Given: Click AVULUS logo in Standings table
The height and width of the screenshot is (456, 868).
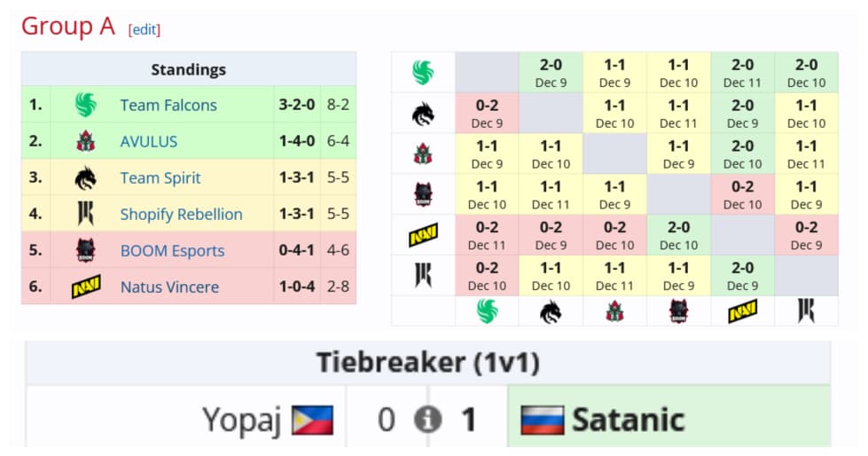Looking at the screenshot, I should click(85, 142).
